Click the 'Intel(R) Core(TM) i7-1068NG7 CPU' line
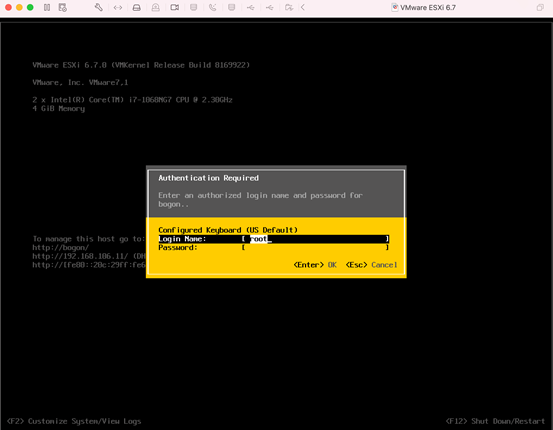 point(132,100)
